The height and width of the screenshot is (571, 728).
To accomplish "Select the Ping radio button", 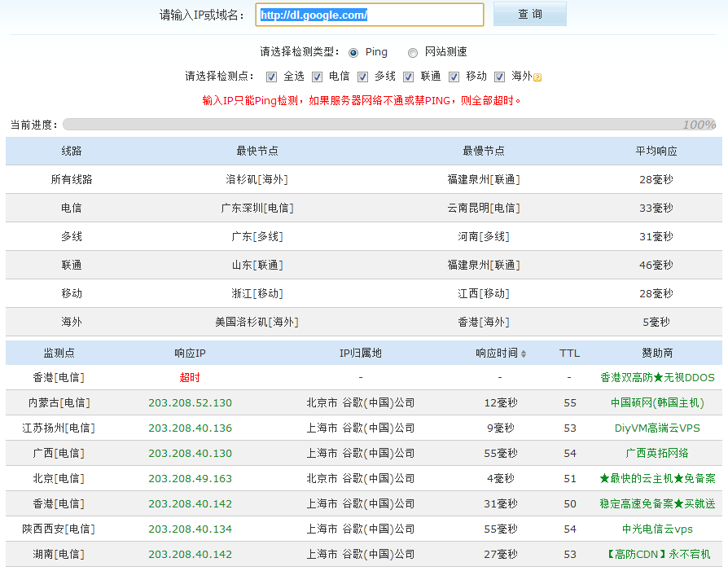I will [x=353, y=52].
